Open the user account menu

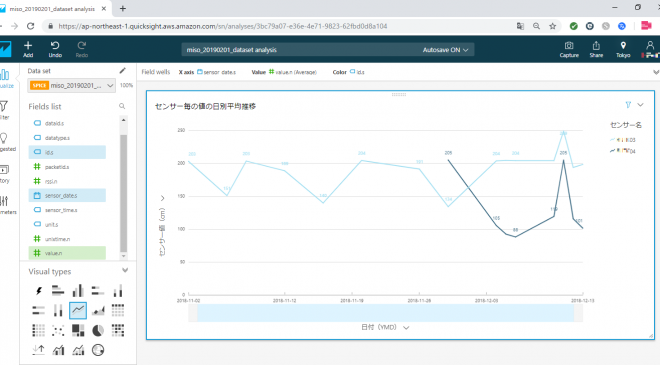pos(650,49)
